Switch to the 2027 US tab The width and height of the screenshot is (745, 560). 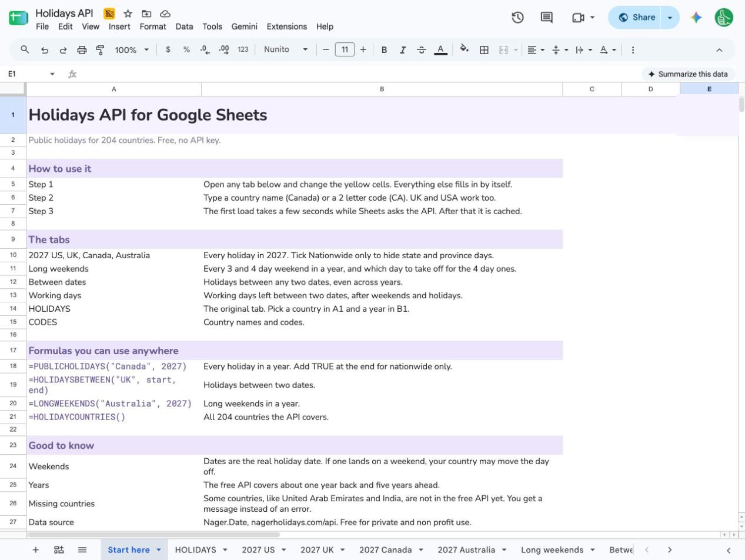click(258, 549)
